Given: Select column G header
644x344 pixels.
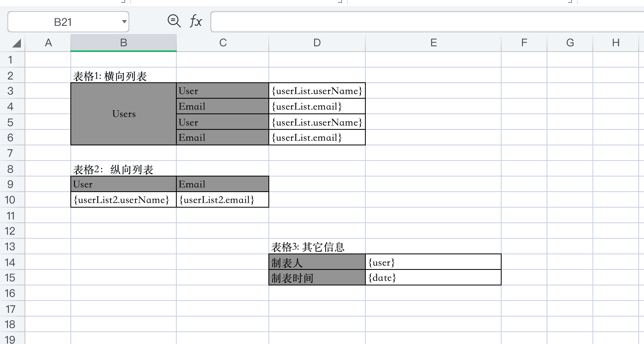Looking at the screenshot, I should 570,43.
